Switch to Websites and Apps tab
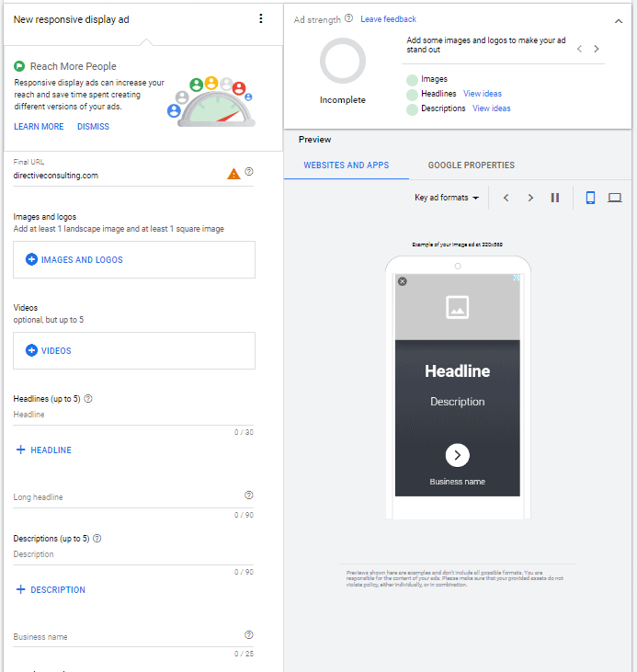The height and width of the screenshot is (672, 637). point(347,165)
